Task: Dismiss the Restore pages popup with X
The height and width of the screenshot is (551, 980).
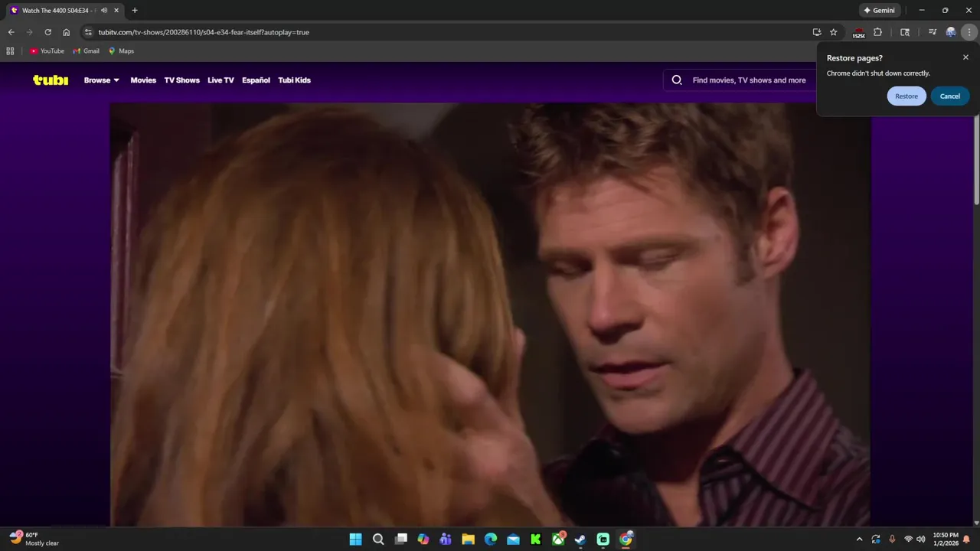Action: point(965,57)
